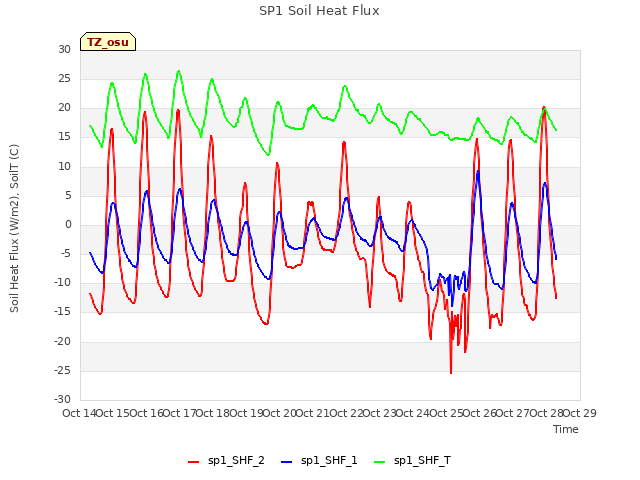Screen dimensions: 640x480
Task: Click the TZ_osu annotation label
Action: [x=108, y=42]
